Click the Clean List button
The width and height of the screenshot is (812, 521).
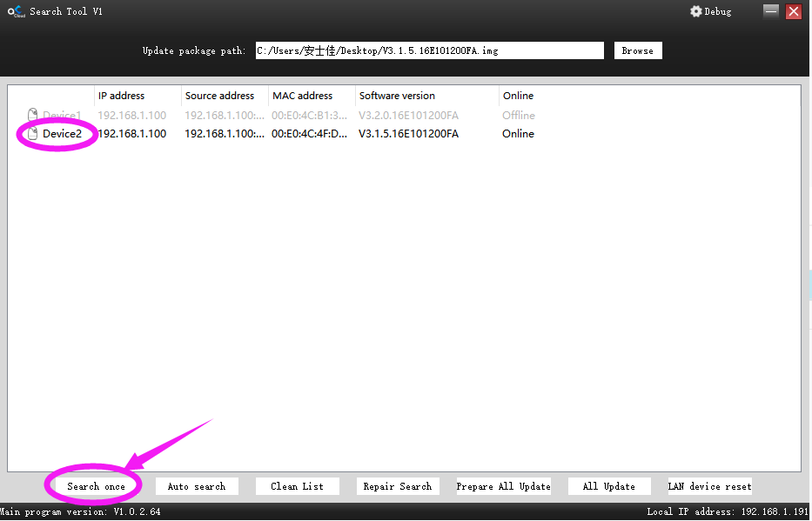click(298, 486)
